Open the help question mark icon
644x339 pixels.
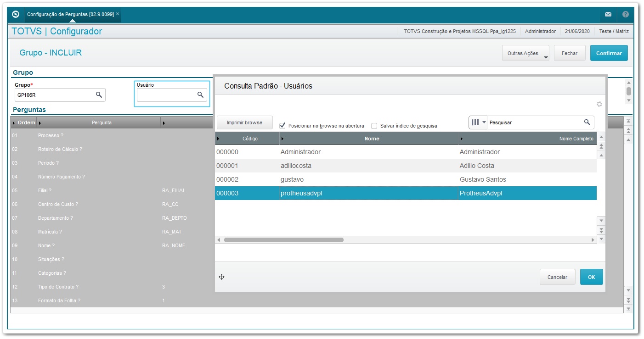tap(626, 14)
